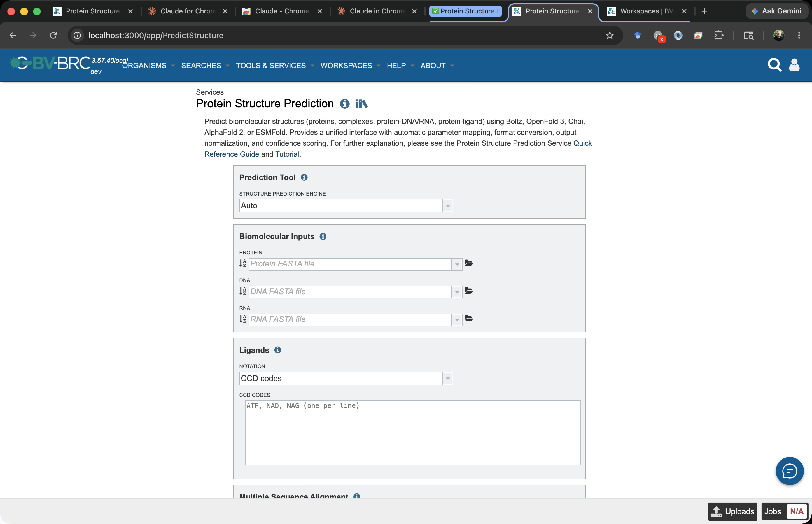Image resolution: width=812 pixels, height=524 pixels.
Task: Expand the Structure Prediction Engine dropdown
Action: coord(448,205)
